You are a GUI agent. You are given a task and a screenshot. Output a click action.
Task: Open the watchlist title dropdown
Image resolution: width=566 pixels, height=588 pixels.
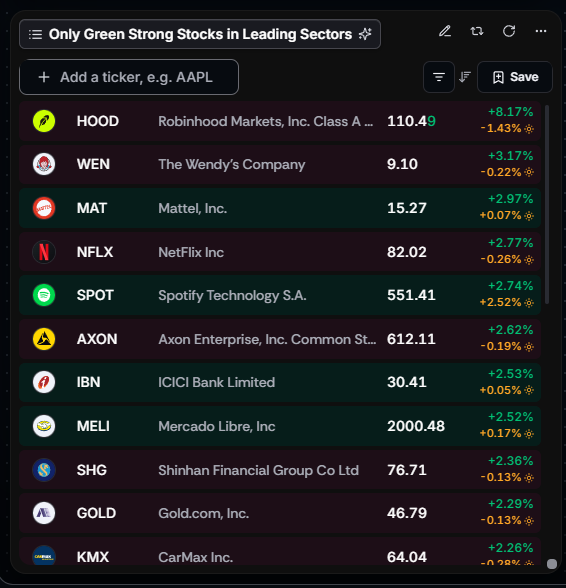pos(200,34)
